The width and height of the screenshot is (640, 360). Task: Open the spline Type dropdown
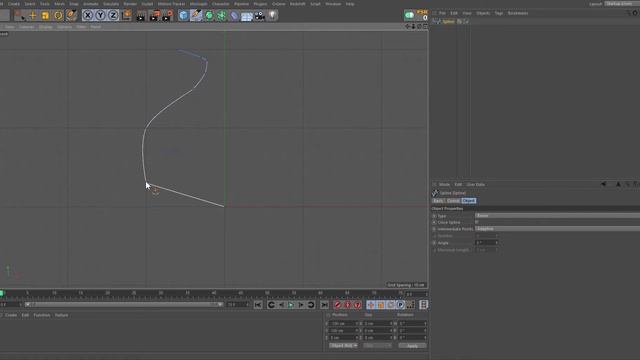[557, 216]
